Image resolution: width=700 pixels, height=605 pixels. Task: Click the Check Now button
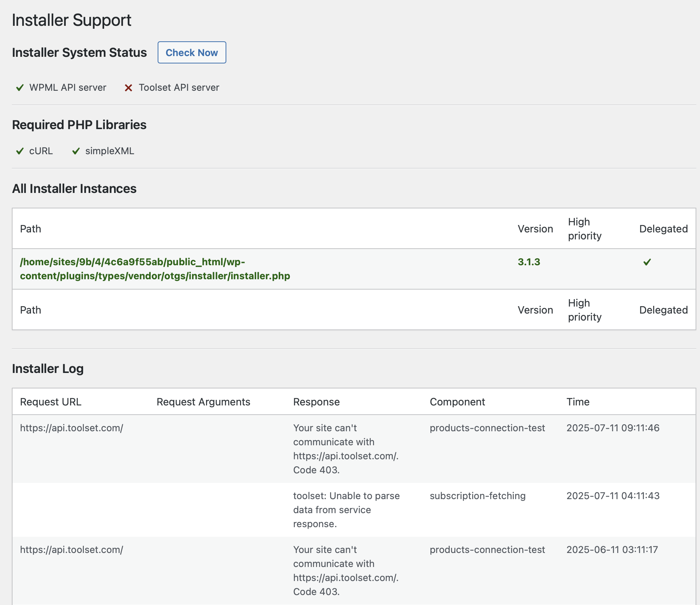click(192, 52)
